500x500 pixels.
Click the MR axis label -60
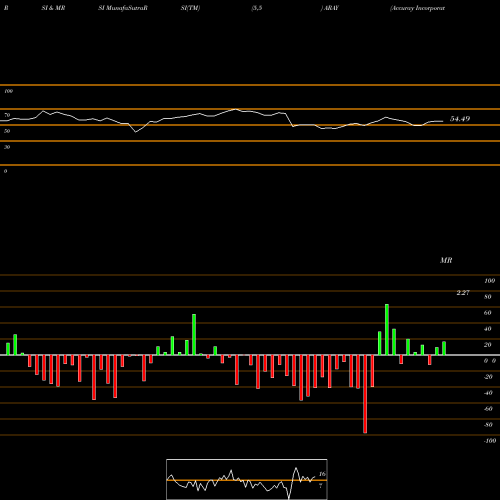click(x=488, y=409)
